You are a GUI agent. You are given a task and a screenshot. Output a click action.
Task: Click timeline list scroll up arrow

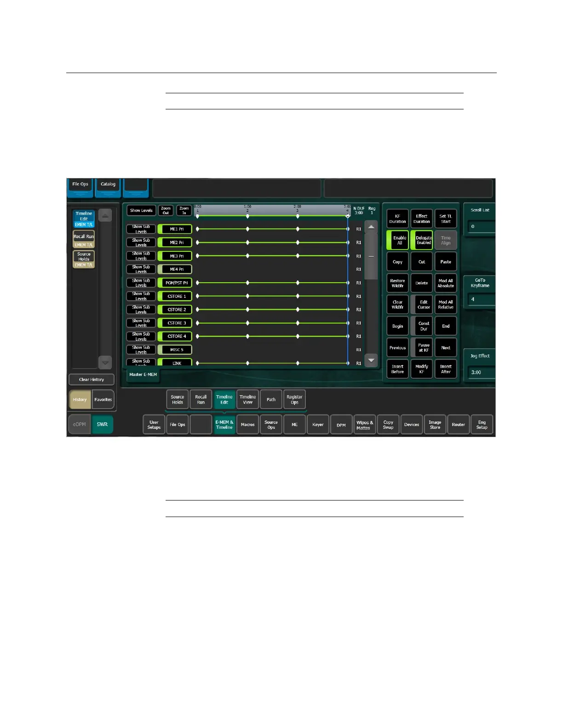pos(371,227)
